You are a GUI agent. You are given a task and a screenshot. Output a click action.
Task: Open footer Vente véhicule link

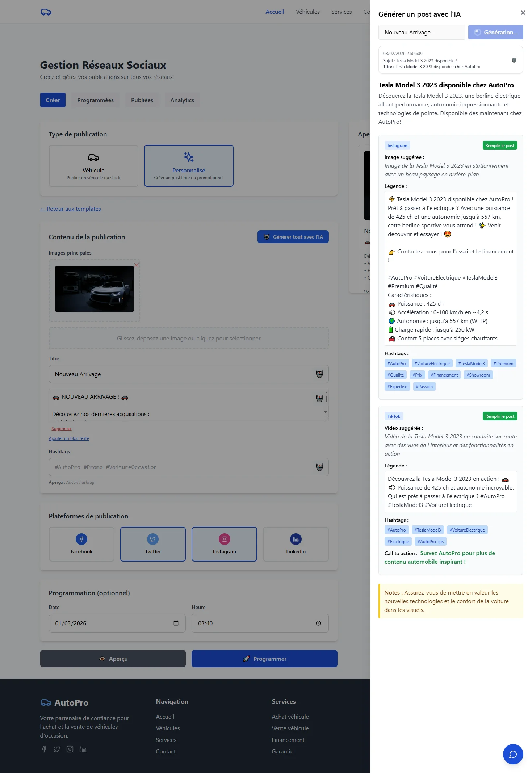click(x=290, y=728)
